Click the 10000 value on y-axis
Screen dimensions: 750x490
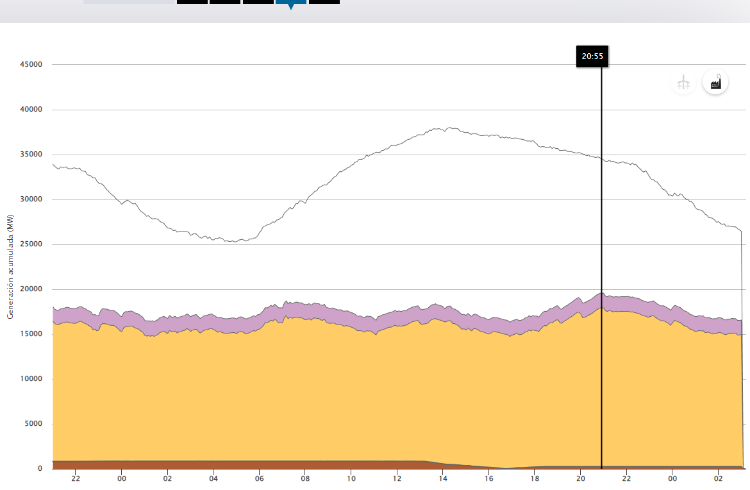click(31, 379)
